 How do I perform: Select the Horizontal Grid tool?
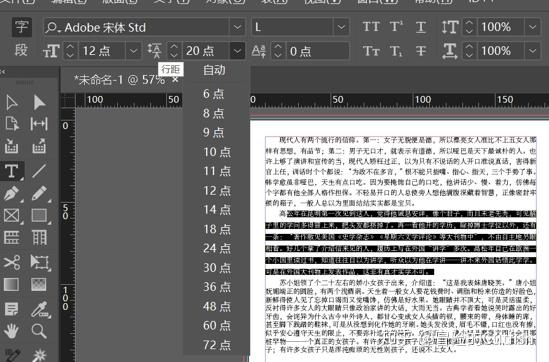[x=12, y=238]
